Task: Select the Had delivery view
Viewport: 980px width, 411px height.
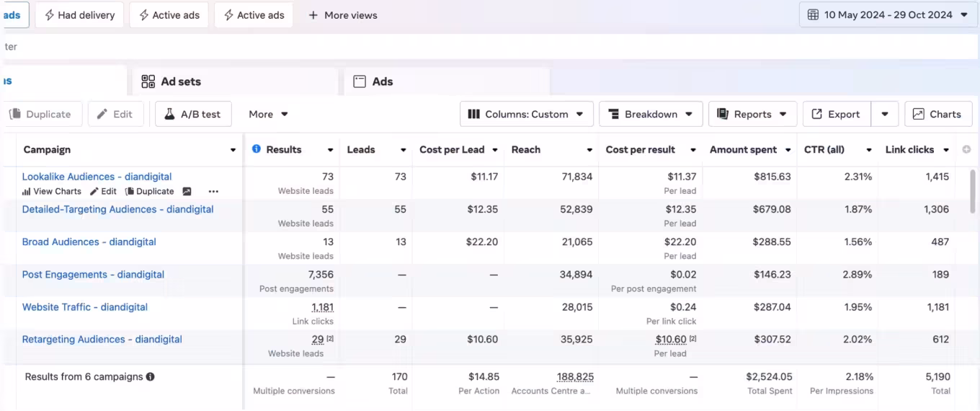Action: pyautogui.click(x=79, y=14)
